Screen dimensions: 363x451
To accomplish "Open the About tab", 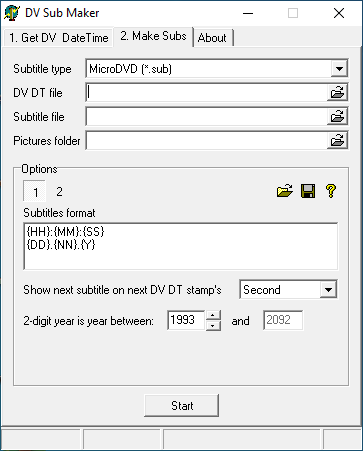I will pos(212,38).
